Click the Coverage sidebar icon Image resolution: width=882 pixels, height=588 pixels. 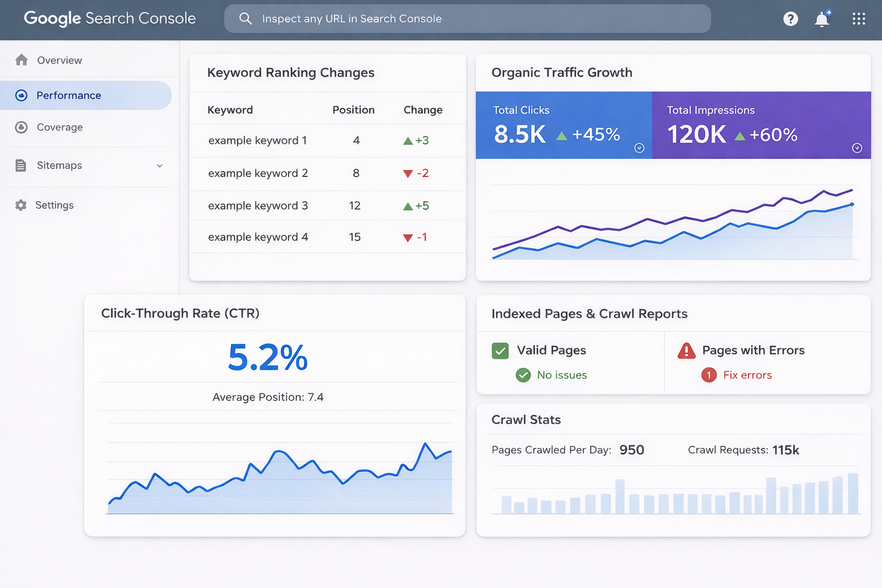pos(21,127)
